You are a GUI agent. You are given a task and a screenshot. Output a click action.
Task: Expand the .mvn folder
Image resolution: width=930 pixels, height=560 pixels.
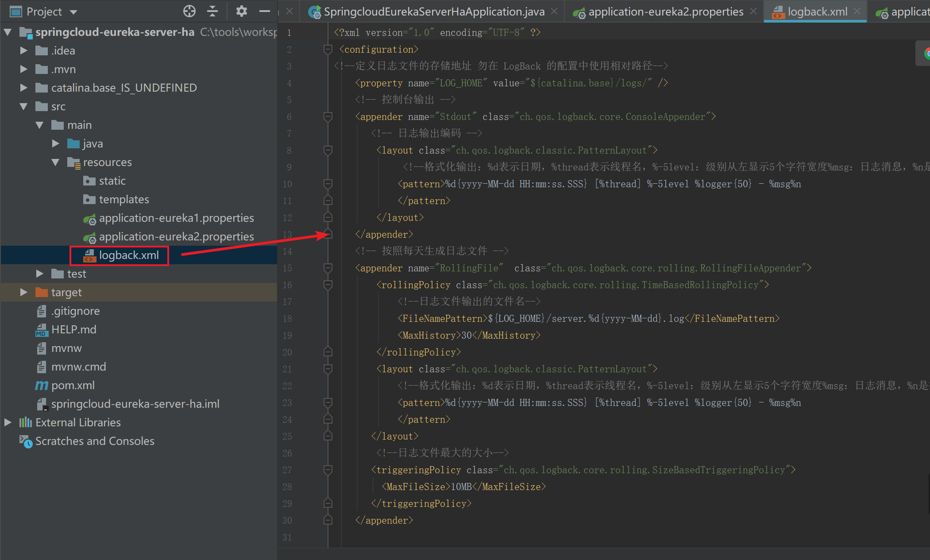pyautogui.click(x=23, y=69)
